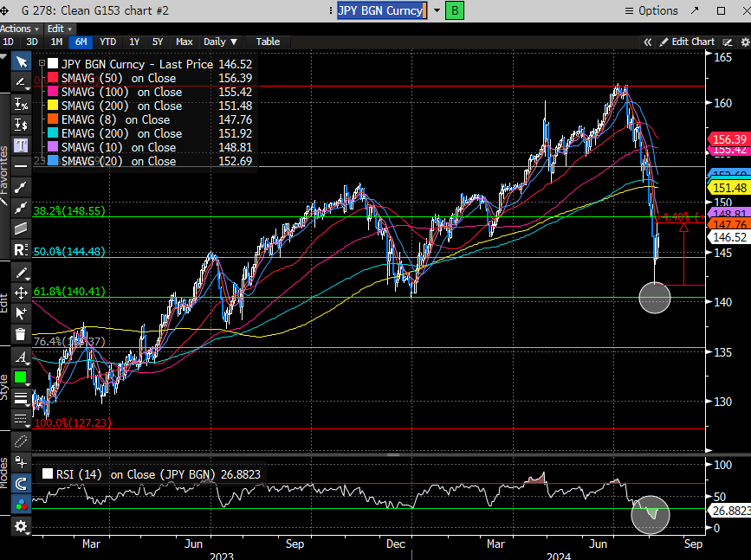
Task: Select the percent change measure tool
Action: click(21, 103)
